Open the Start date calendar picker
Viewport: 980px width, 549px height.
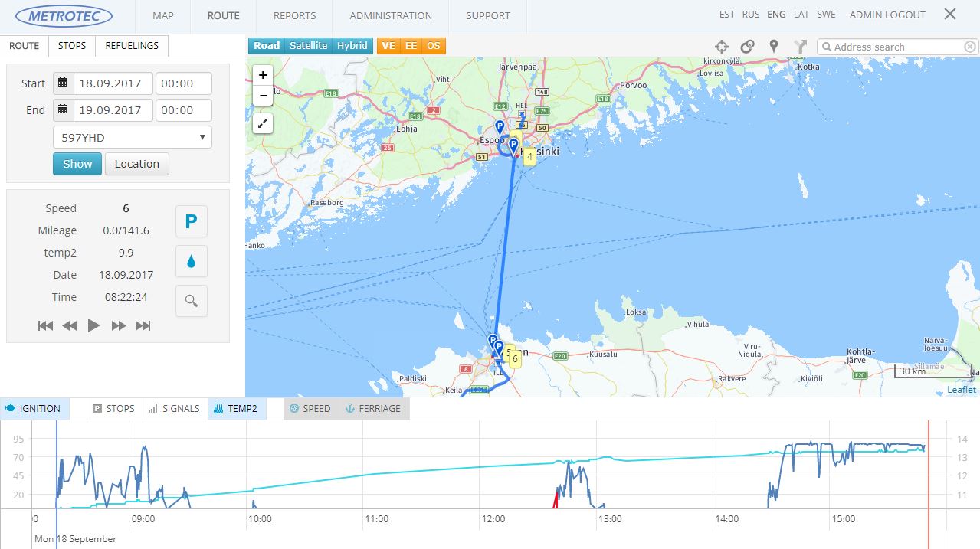(x=63, y=83)
